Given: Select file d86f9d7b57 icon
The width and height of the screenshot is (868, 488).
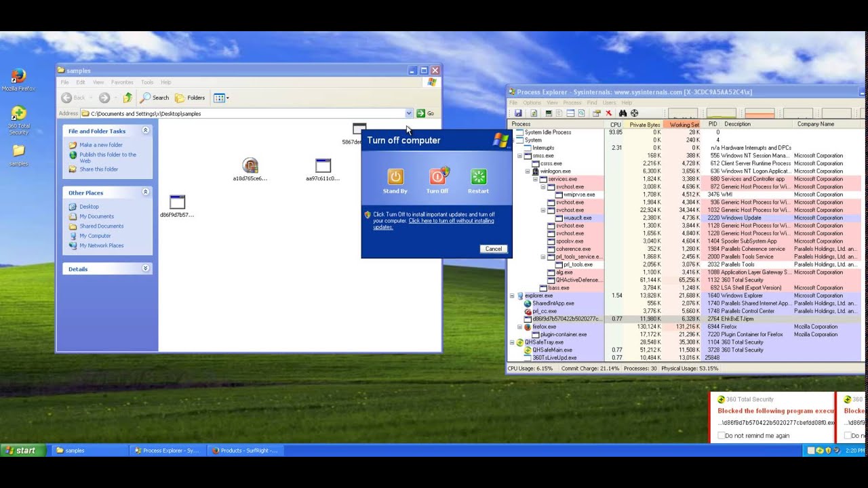Looking at the screenshot, I should point(177,202).
